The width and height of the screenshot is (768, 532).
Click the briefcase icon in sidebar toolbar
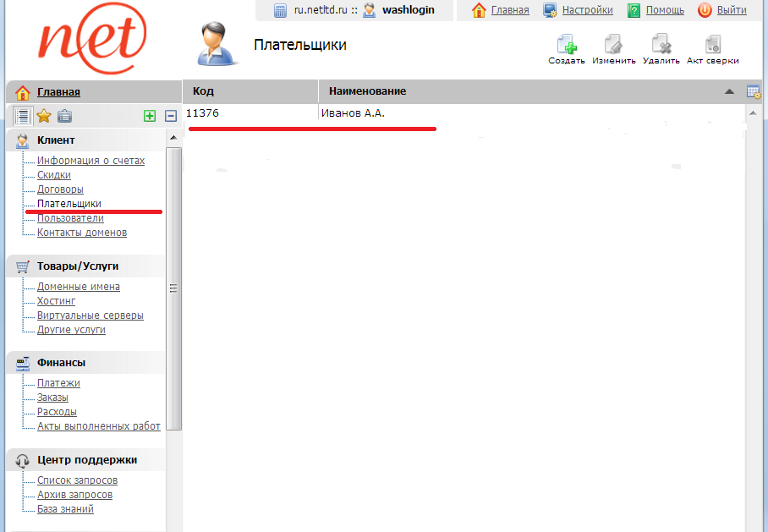pyautogui.click(x=64, y=116)
